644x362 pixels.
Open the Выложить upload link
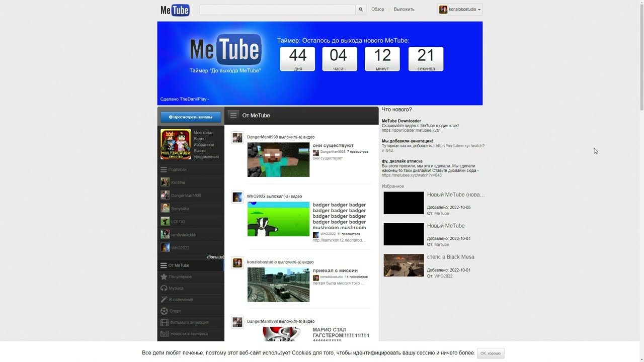(x=404, y=10)
